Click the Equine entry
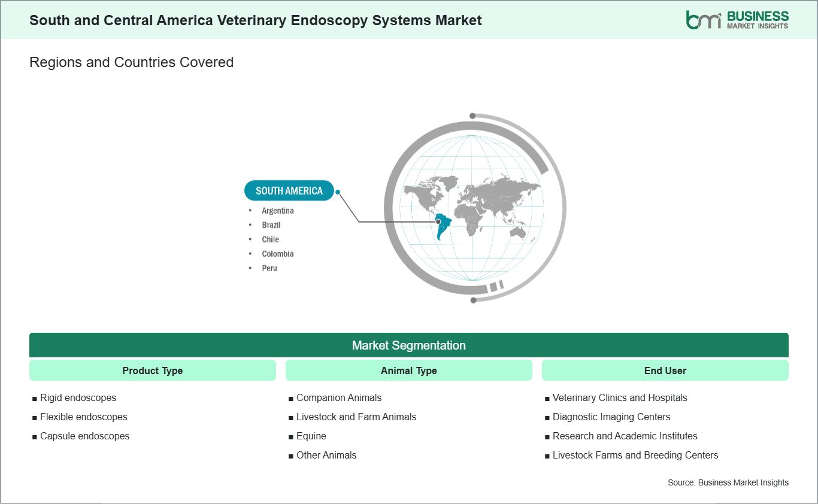Viewport: 818px width, 504px height. click(x=307, y=436)
